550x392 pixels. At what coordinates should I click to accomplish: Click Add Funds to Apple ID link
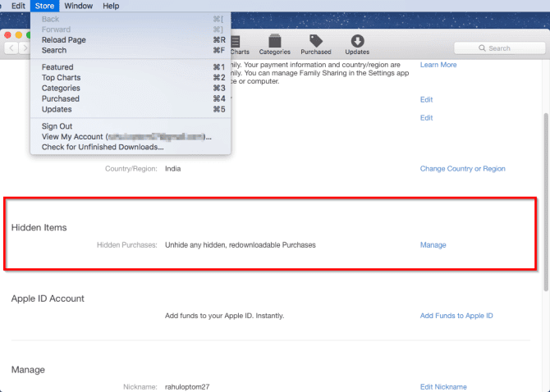(456, 316)
